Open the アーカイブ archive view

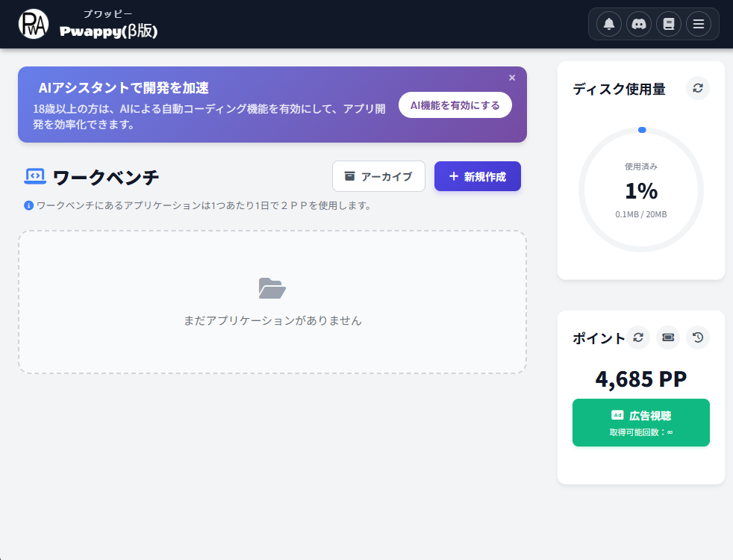pos(378,176)
